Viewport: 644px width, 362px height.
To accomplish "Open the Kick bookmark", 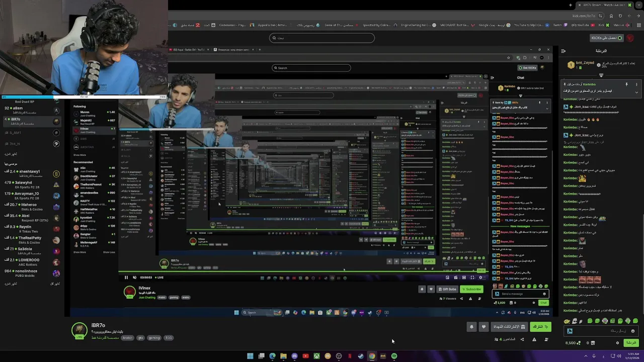I will coord(604,25).
